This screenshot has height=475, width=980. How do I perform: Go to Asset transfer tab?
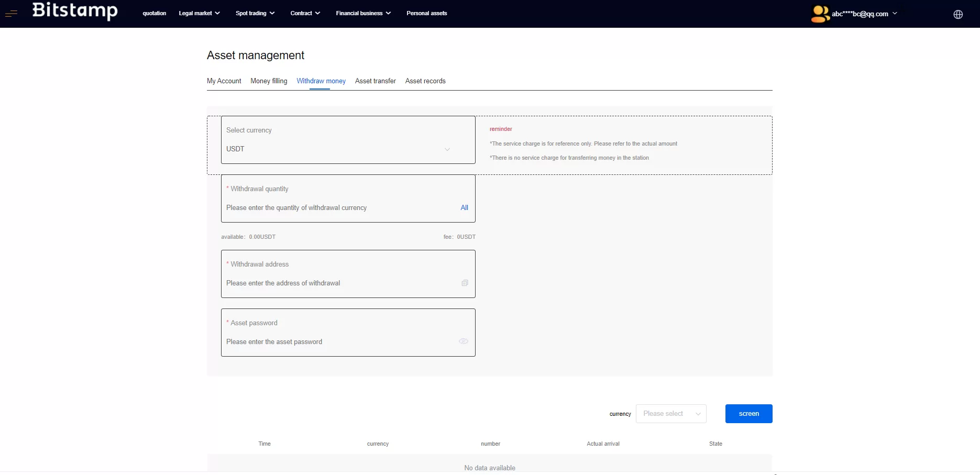(x=376, y=81)
